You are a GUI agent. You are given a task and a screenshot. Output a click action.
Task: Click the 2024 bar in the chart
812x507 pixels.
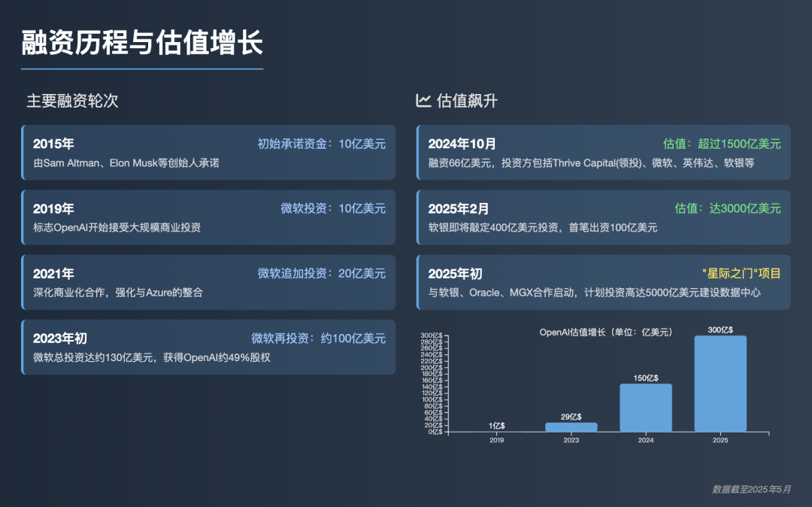[646, 408]
